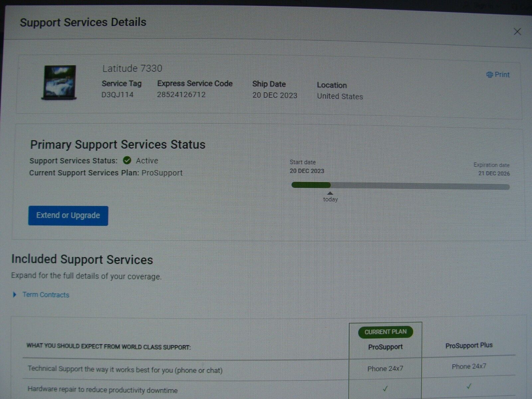Viewport: 532px width, 399px height.
Task: Click the printer icon beside Print
Action: [489, 75]
